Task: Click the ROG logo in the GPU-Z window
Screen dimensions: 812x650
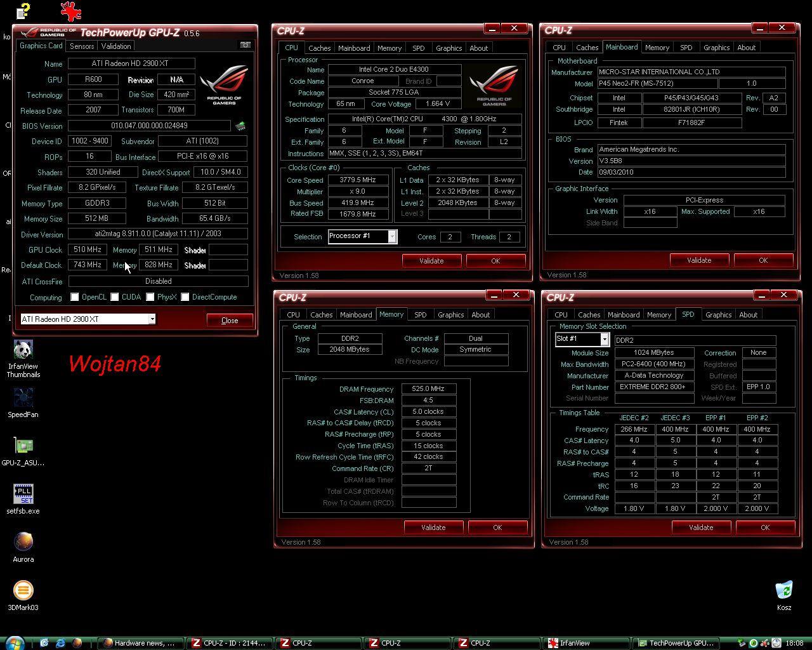Action: (224, 85)
